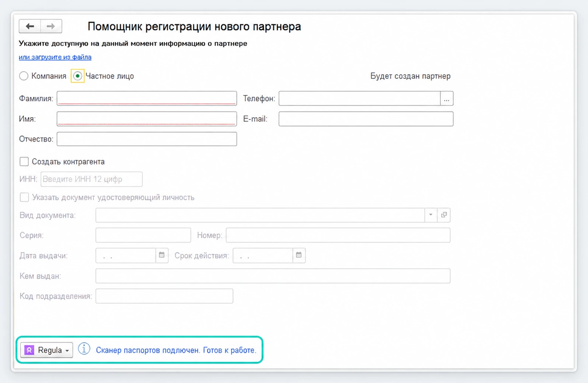Follow the или загрузите из файла link
Viewport: 588px width, 383px height.
[x=55, y=57]
